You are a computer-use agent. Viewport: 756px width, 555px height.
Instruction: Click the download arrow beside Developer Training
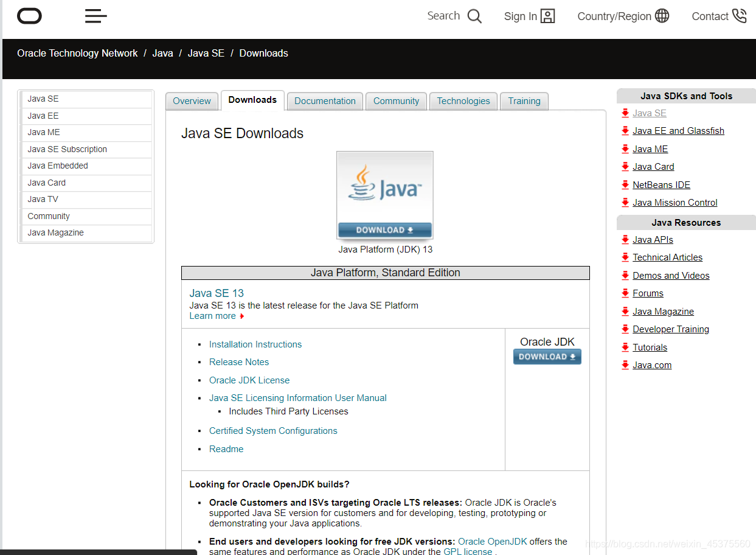(625, 329)
